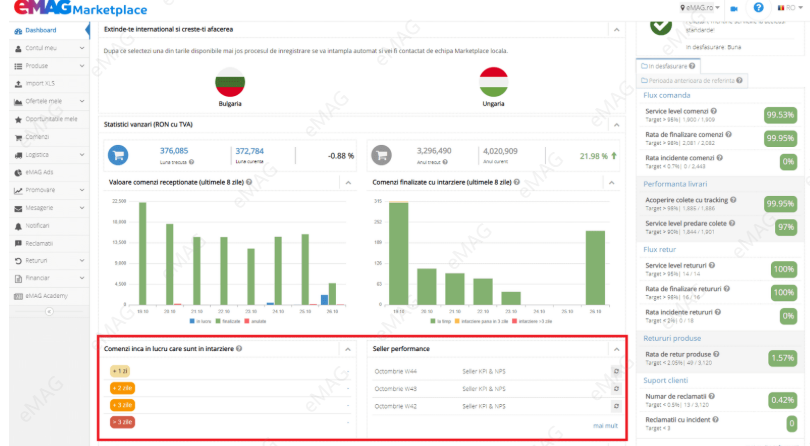Collapse the Seller performance panel

coord(616,349)
